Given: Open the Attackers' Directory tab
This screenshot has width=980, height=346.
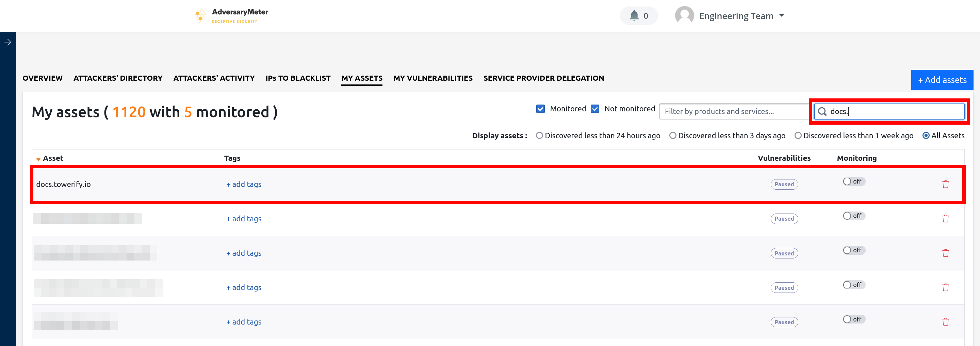Looking at the screenshot, I should pos(117,78).
